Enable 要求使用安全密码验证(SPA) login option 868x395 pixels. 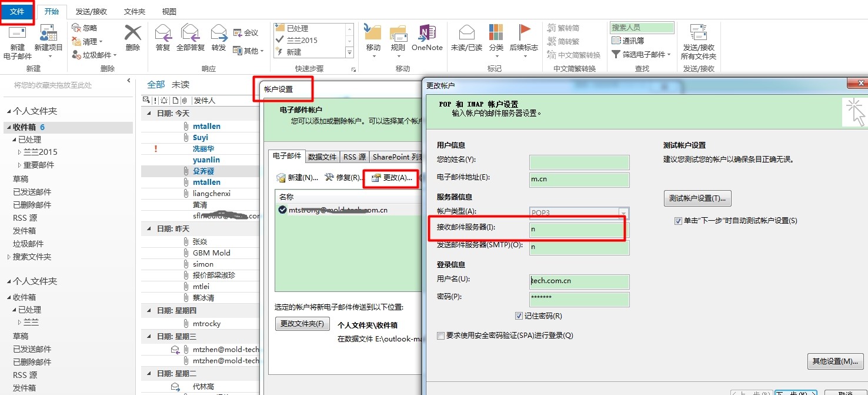(x=440, y=335)
